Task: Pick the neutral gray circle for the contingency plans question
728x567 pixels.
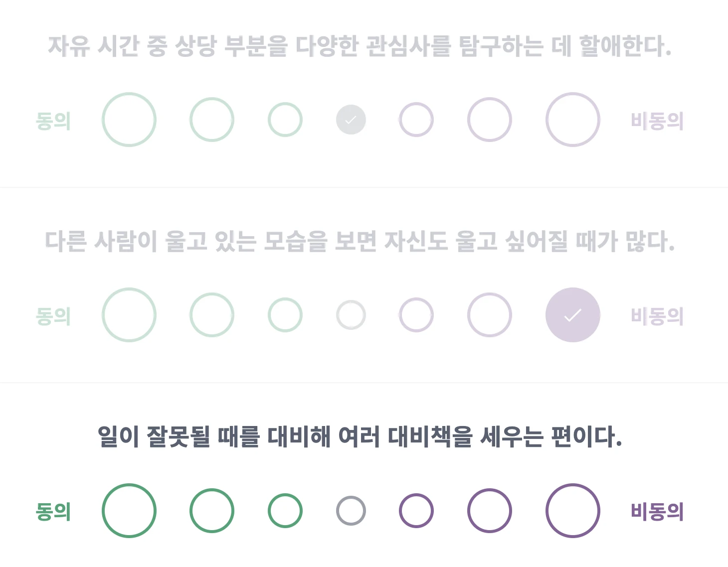Action: pyautogui.click(x=351, y=510)
